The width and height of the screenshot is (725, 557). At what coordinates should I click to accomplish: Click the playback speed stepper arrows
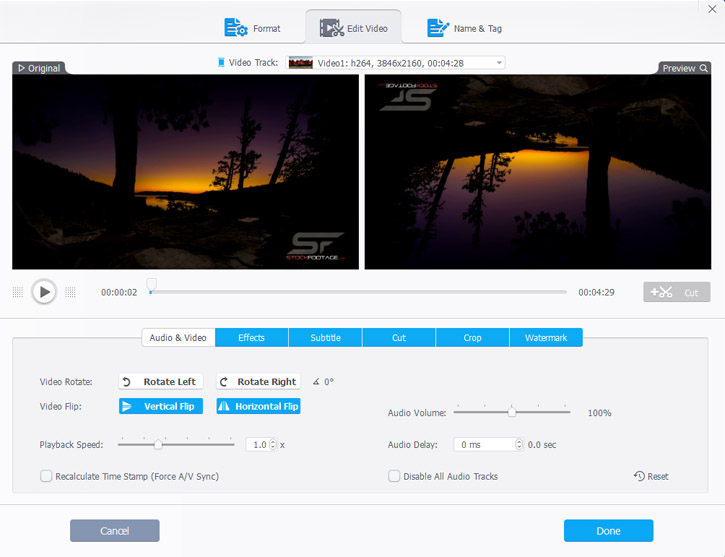click(273, 445)
